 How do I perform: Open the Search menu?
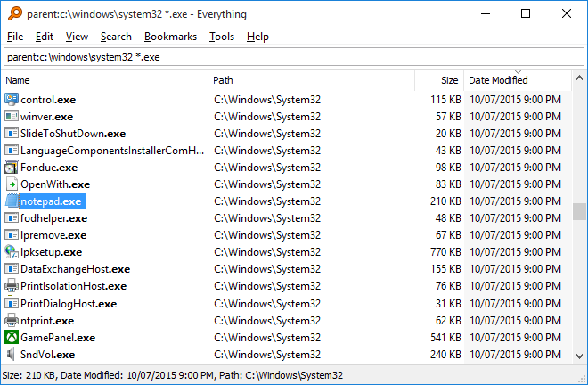[x=116, y=37]
